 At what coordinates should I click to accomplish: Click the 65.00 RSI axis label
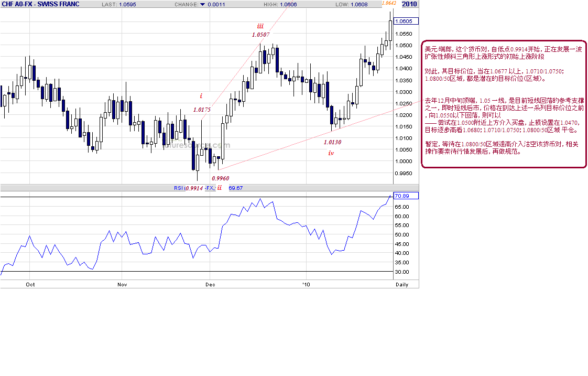tap(401, 207)
